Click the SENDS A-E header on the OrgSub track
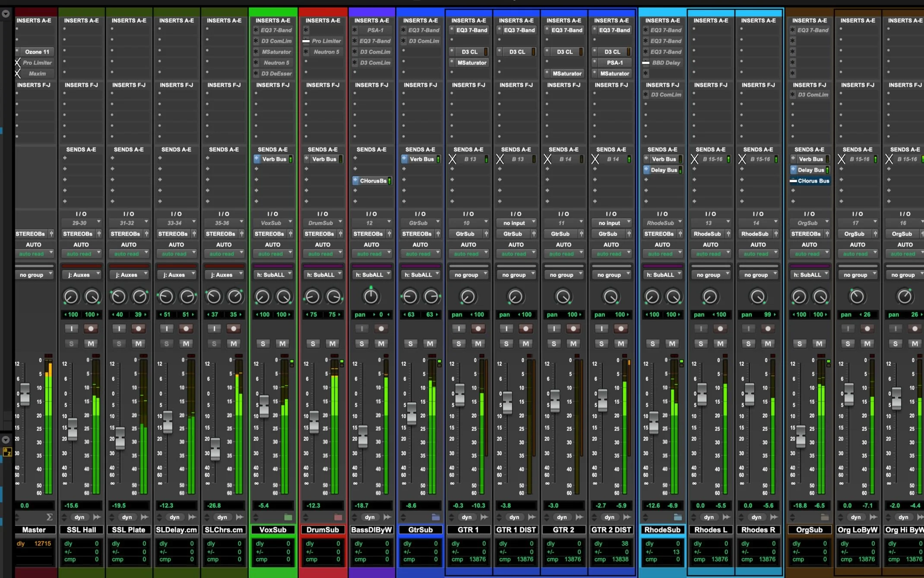 click(x=809, y=149)
